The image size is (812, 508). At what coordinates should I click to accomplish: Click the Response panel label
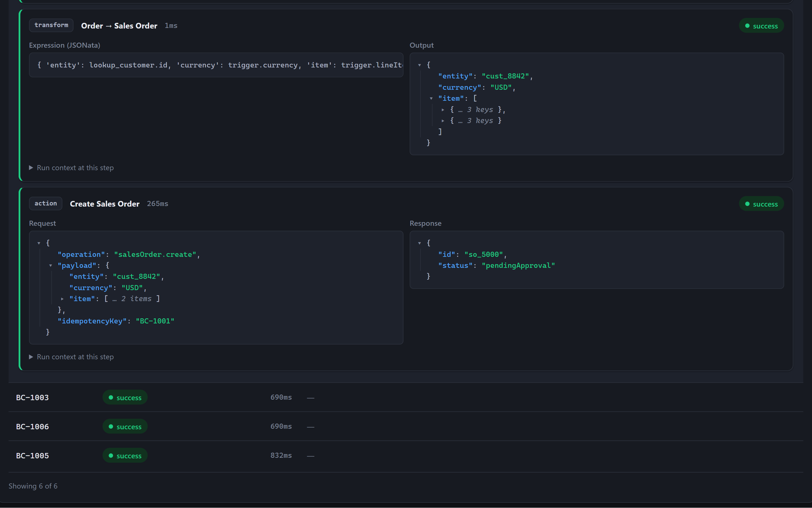(x=425, y=224)
